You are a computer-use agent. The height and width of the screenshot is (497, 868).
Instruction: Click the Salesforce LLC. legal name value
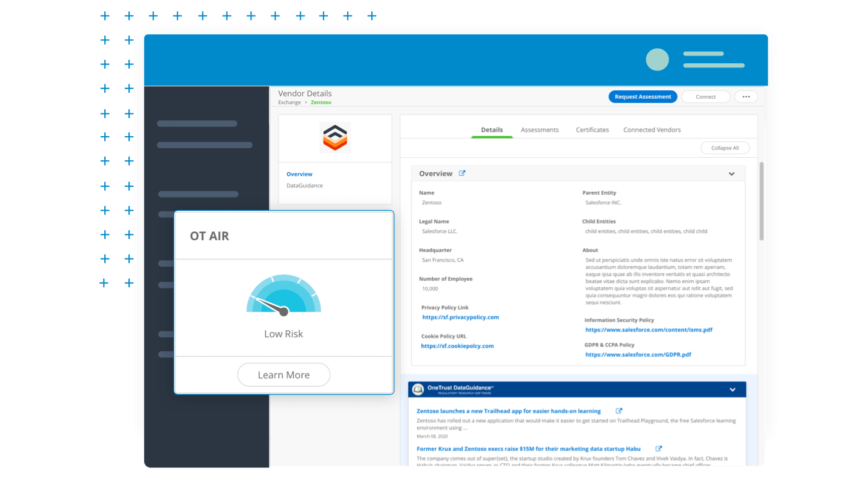(440, 231)
